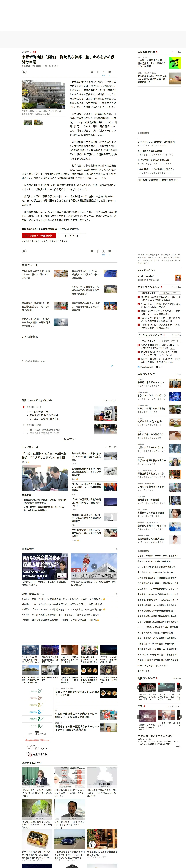Open the トップページへ link
The width and height of the screenshot is (186, 868).
111,447
